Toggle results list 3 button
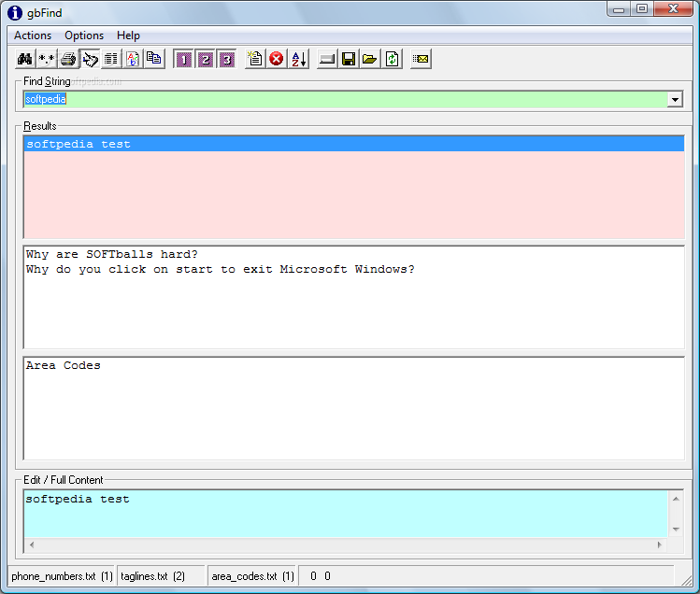The width and height of the screenshot is (700, 594). 227,59
